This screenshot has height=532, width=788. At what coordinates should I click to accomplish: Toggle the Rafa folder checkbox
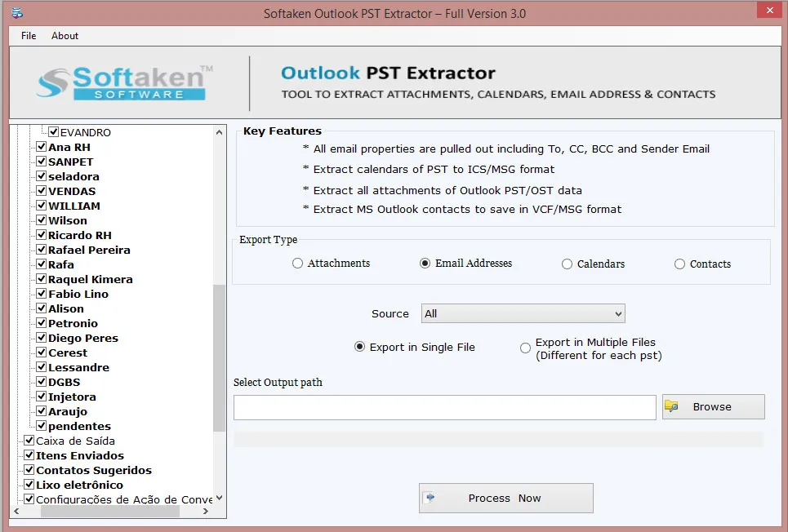(x=42, y=264)
